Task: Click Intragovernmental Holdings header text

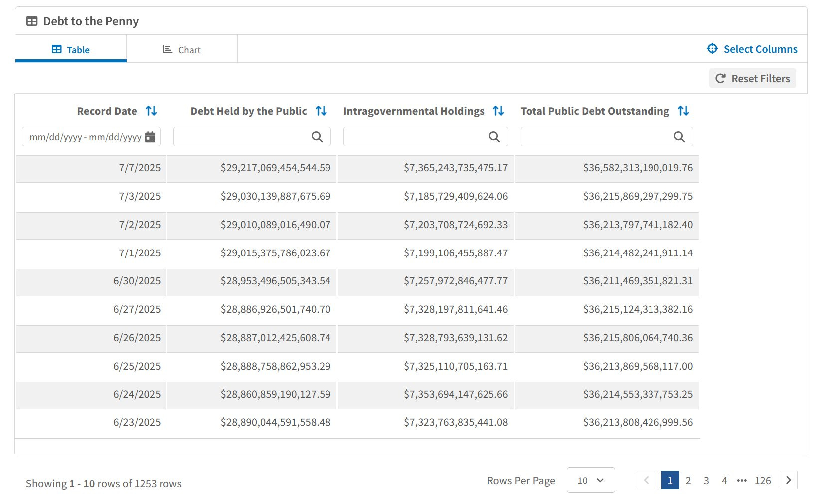Action: point(414,111)
